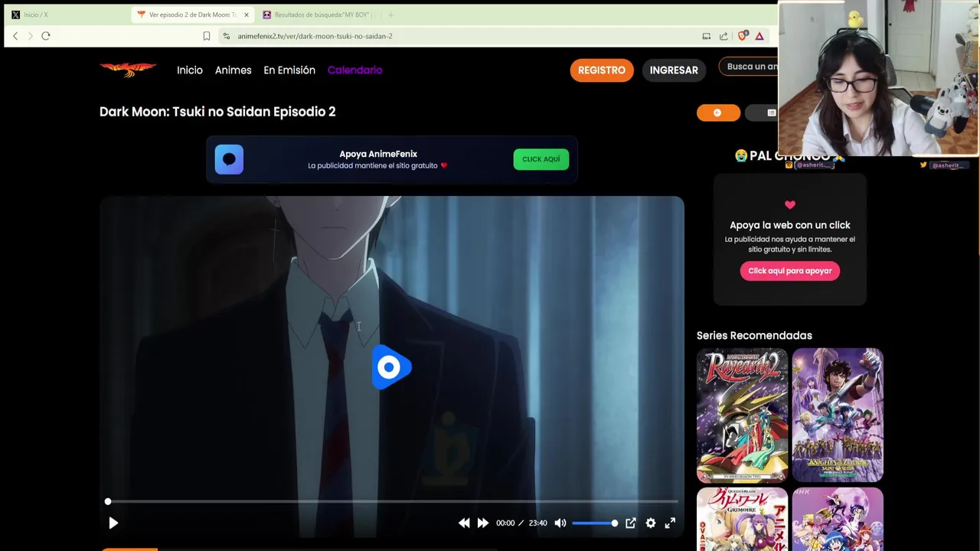980x551 pixels.
Task: Enter fullscreen mode on the video player
Action: click(x=670, y=523)
